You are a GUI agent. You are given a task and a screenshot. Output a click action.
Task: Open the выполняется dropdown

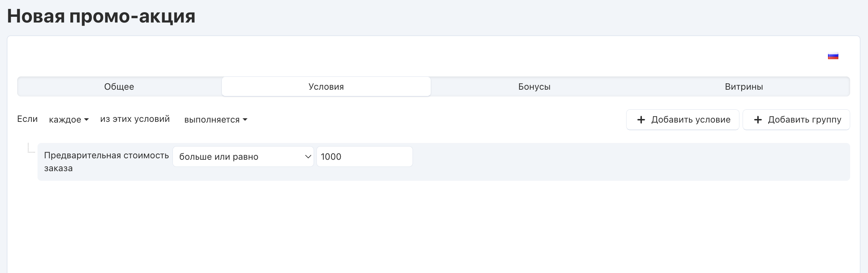click(216, 120)
